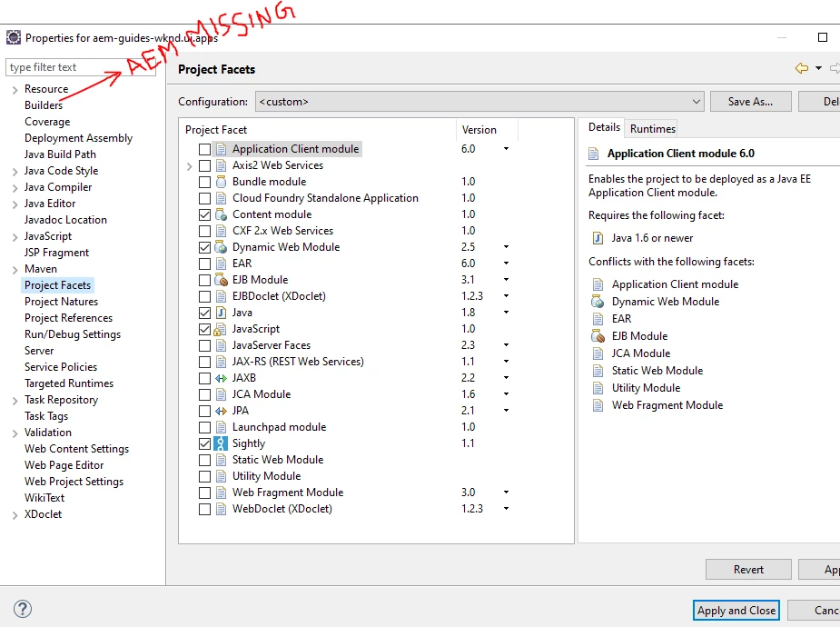Image resolution: width=840 pixels, height=627 pixels.
Task: Uncheck the Content module facet
Action: [x=204, y=214]
